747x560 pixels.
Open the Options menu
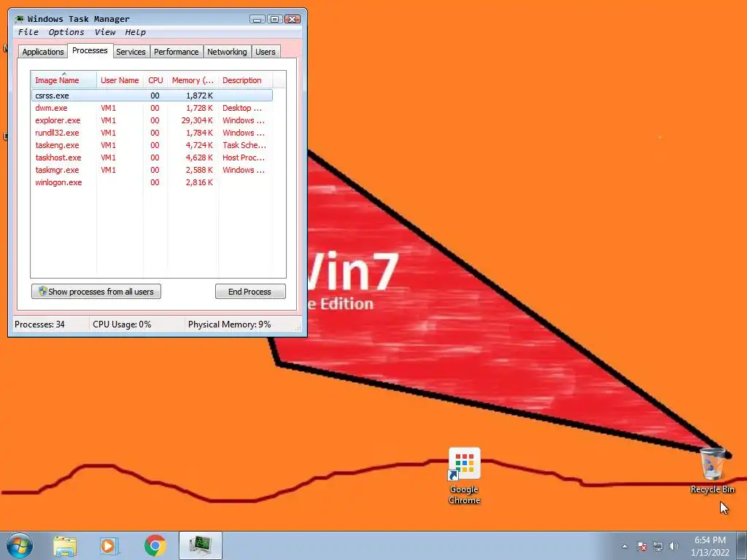(x=66, y=32)
